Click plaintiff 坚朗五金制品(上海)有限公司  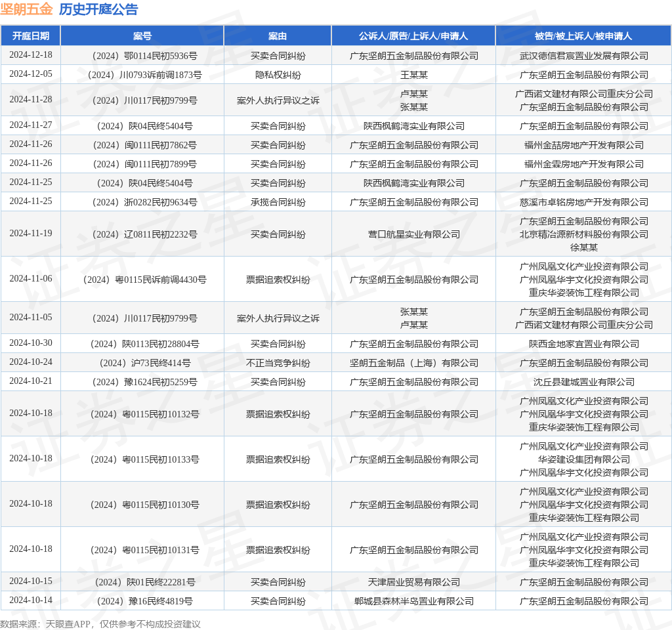point(413,362)
